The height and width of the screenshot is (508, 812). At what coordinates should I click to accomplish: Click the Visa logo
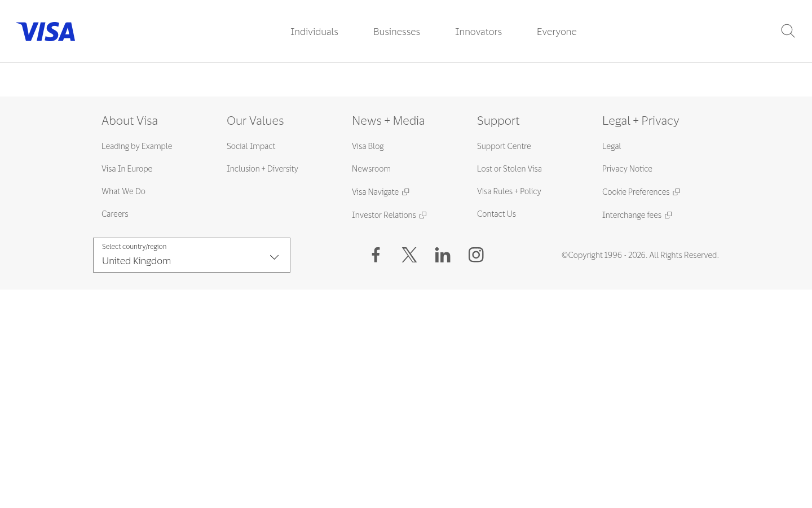[x=46, y=32]
